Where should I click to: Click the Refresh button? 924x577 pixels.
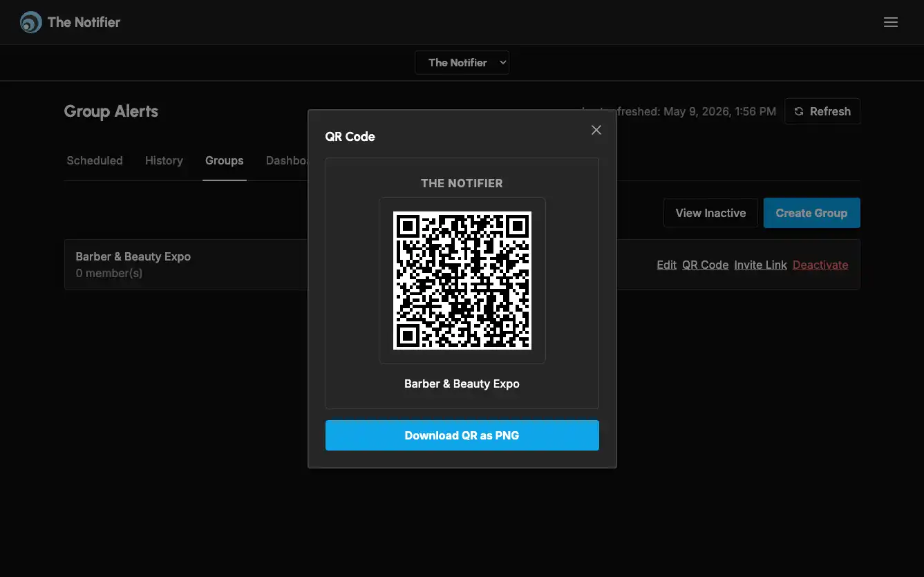pos(822,111)
